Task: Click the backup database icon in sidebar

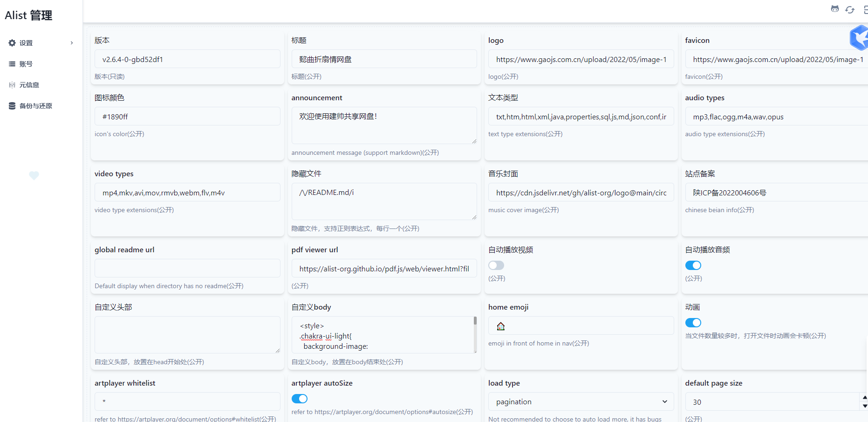Action: coord(12,106)
